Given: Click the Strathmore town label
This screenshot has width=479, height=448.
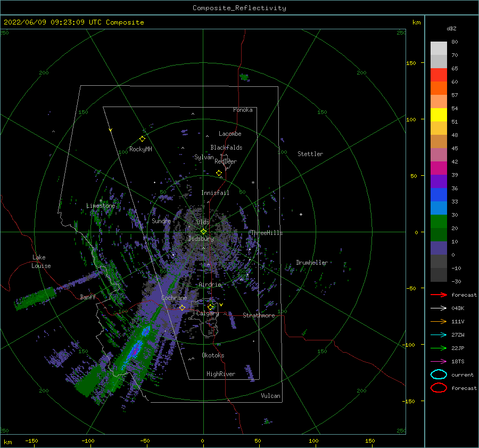Looking at the screenshot, I should tap(259, 315).
